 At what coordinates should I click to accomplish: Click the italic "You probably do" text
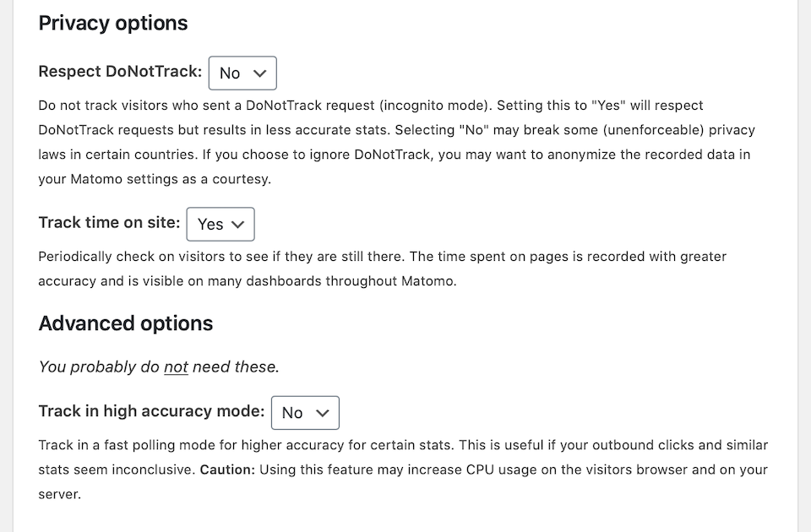[x=99, y=367]
